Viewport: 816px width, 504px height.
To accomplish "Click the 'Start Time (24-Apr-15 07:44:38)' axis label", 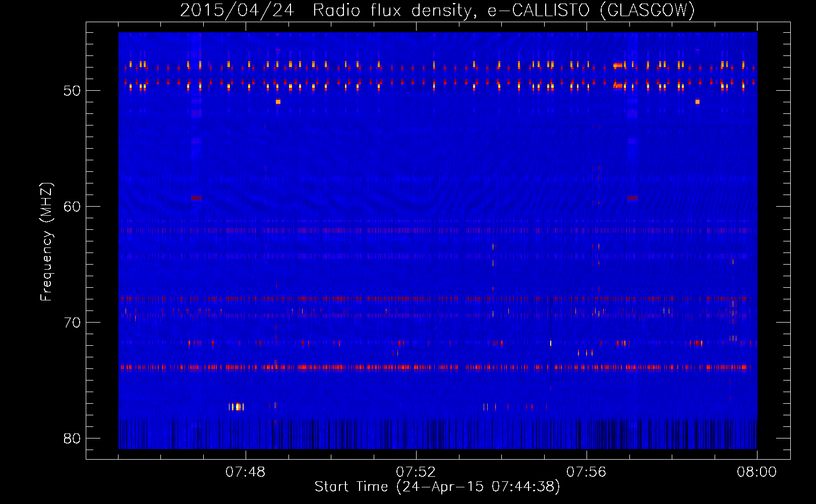I will [437, 487].
